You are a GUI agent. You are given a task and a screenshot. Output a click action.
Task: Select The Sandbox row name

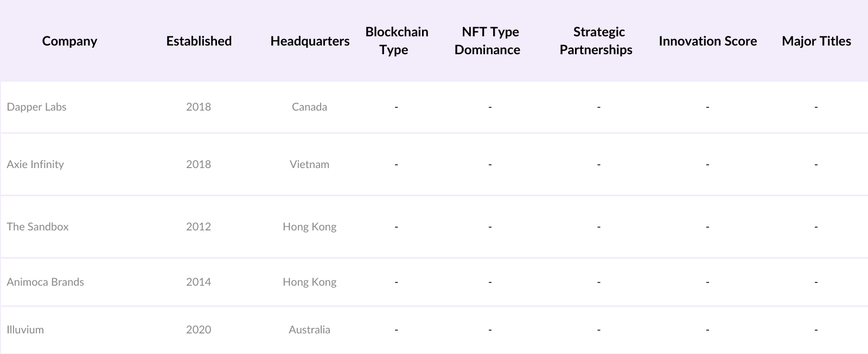tap(37, 227)
